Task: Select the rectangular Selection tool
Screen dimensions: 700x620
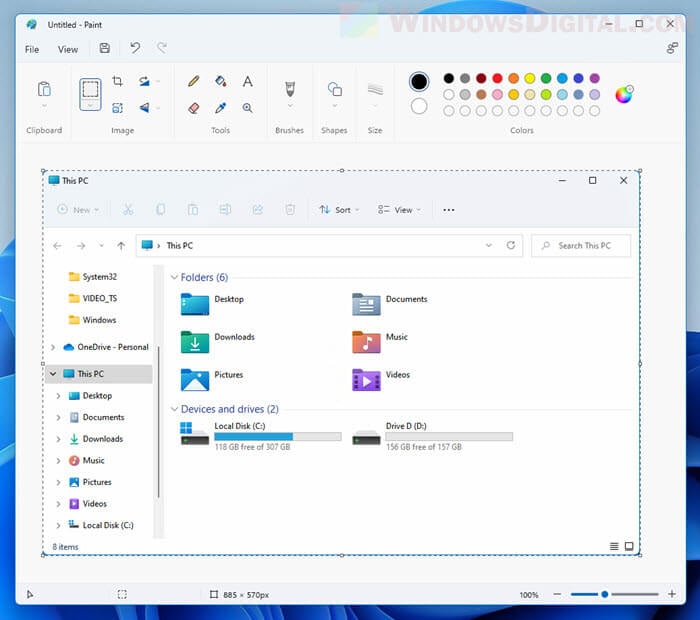Action: pyautogui.click(x=90, y=89)
